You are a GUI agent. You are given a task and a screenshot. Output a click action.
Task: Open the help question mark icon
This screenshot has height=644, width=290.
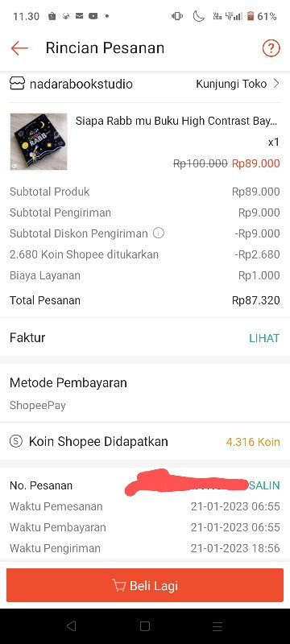click(271, 48)
